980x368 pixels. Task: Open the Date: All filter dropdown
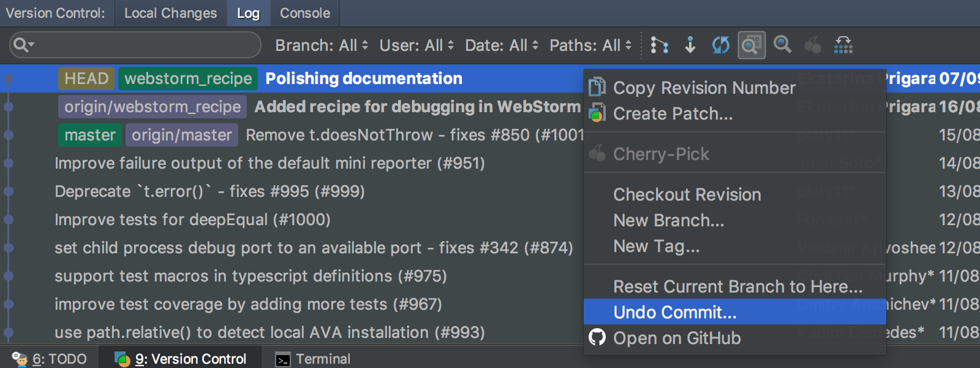(x=502, y=45)
